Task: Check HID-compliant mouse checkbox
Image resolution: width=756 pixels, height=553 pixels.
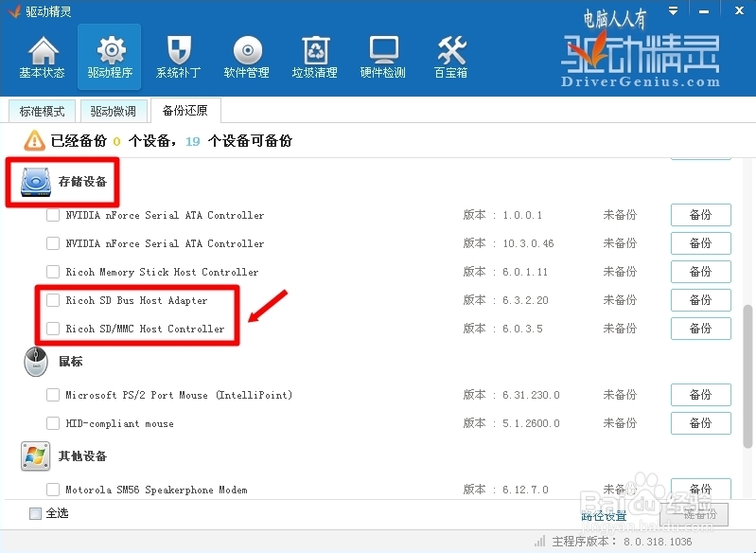Action: [x=53, y=423]
